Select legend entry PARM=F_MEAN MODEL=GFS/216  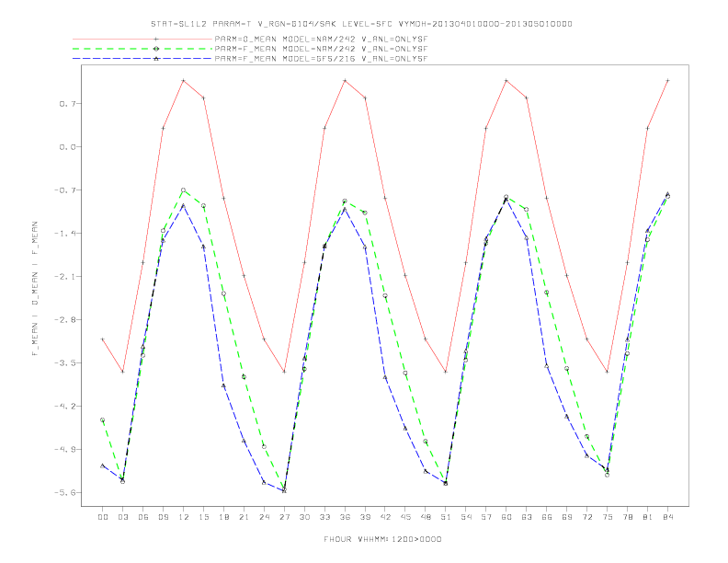(321, 59)
